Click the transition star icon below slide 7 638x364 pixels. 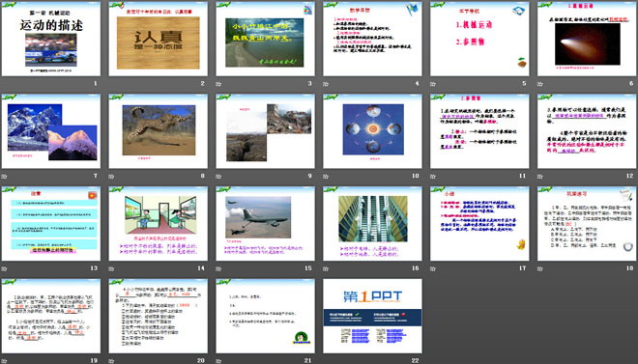4,177
